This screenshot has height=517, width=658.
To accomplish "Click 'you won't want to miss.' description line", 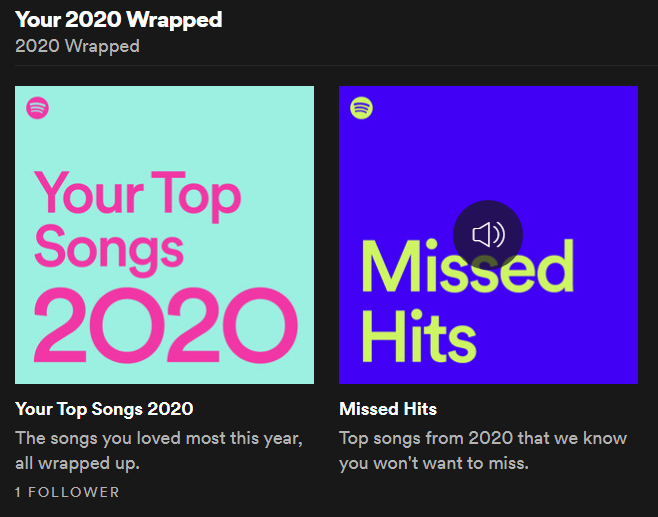I will 433,463.
